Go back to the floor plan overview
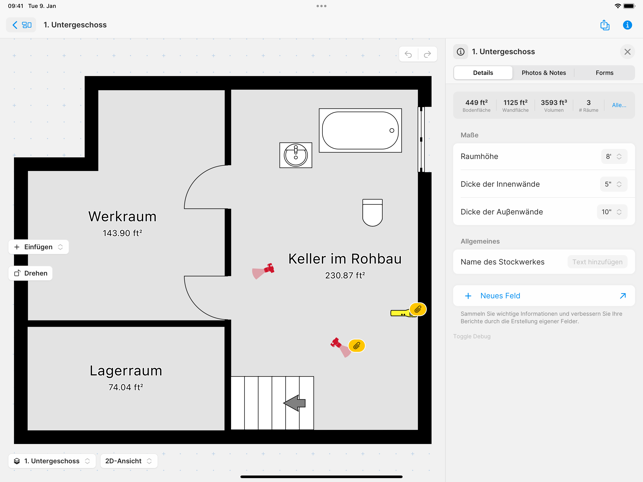Viewport: 643px width, 482px height. click(21, 25)
